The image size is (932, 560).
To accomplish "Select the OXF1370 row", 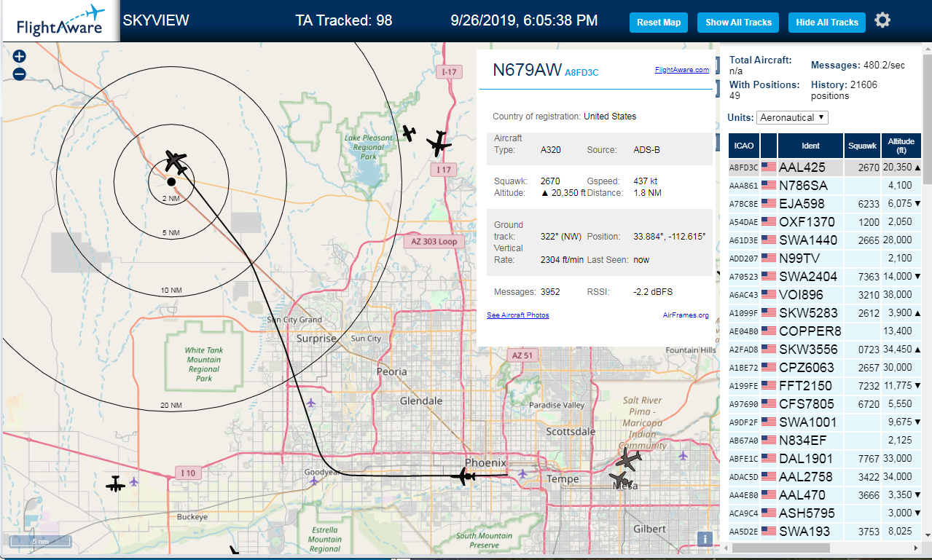I will tap(826, 222).
